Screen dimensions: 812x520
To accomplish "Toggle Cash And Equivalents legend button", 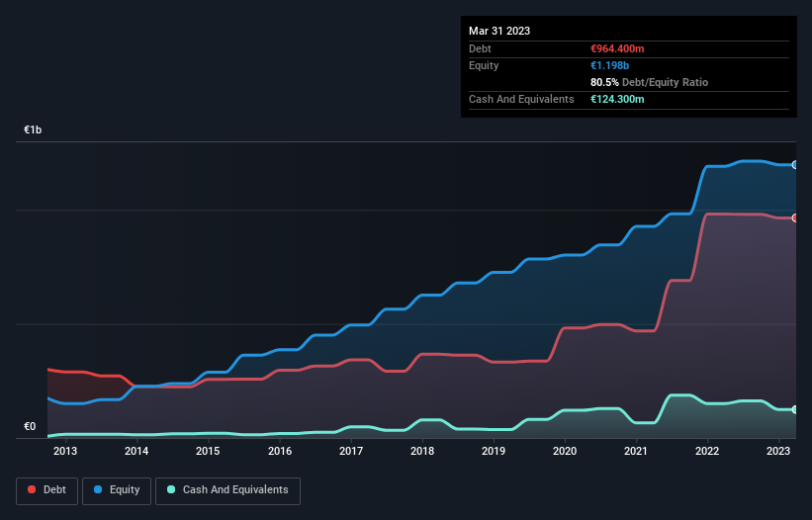I will [227, 490].
